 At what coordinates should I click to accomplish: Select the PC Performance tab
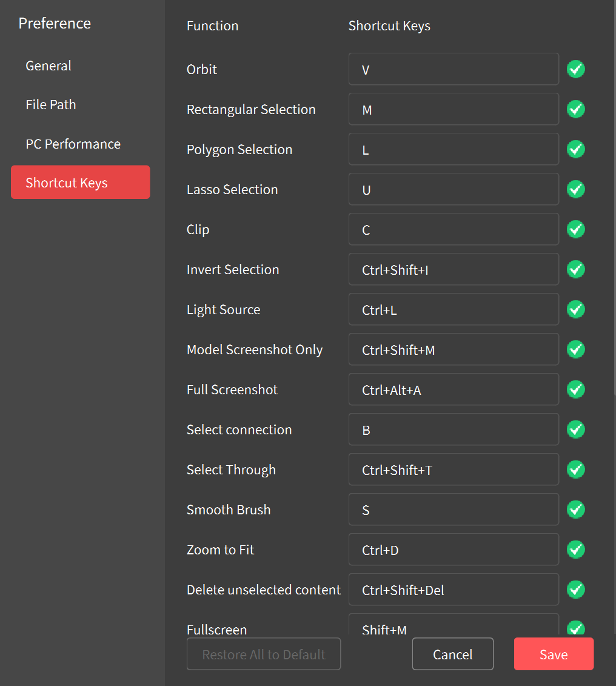coord(73,144)
